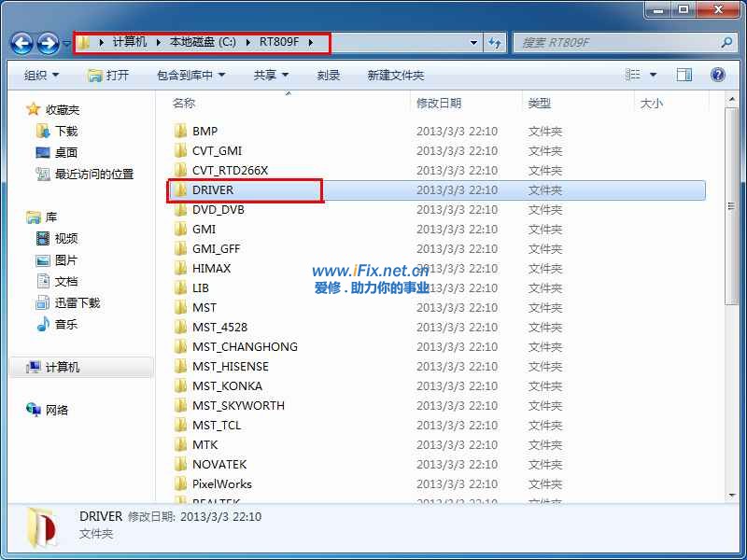This screenshot has width=747, height=560.
Task: Select 计算机 in the navigation pane
Action: (62, 367)
